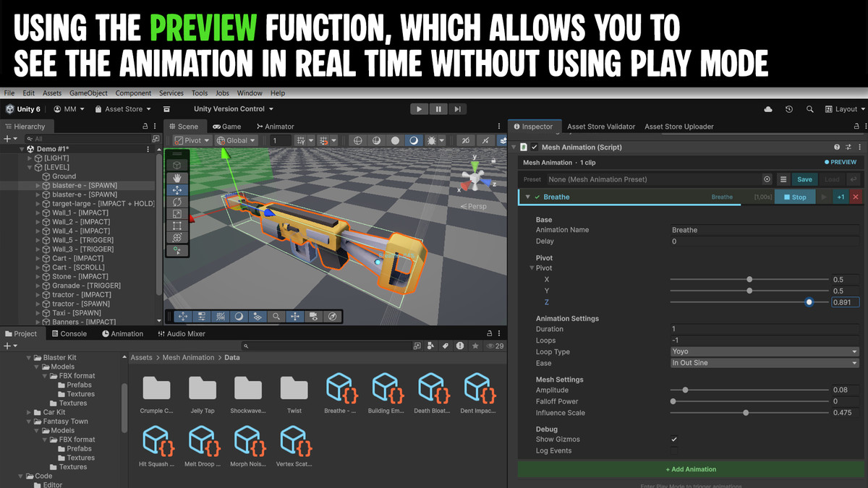Select the Scale tool in Scene toolbar
The image size is (868, 488).
coord(177,214)
